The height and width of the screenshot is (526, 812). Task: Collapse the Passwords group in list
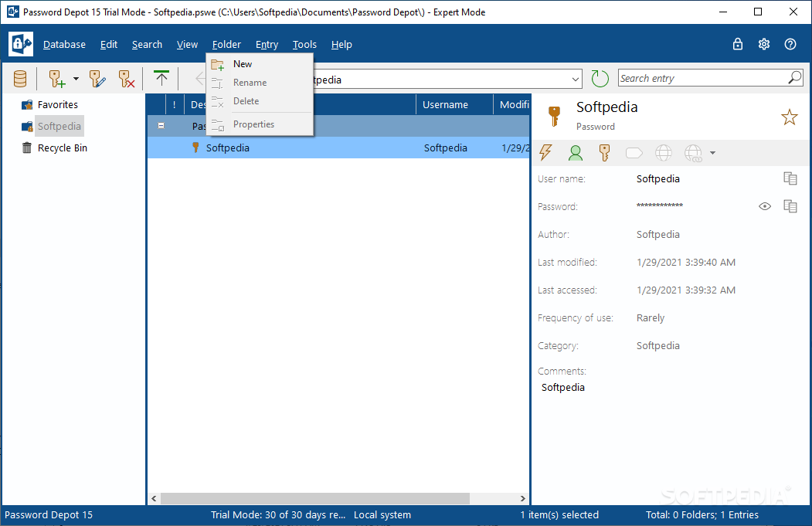(x=161, y=126)
